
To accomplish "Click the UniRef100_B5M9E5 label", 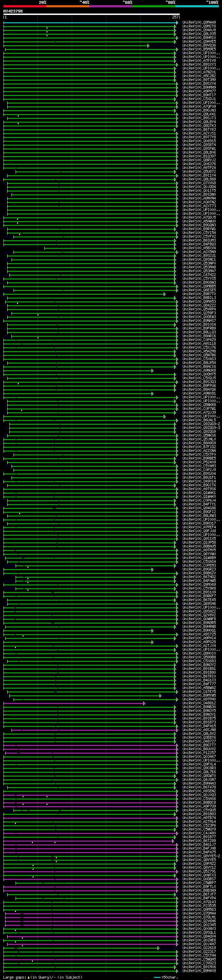I will click(x=199, y=49).
